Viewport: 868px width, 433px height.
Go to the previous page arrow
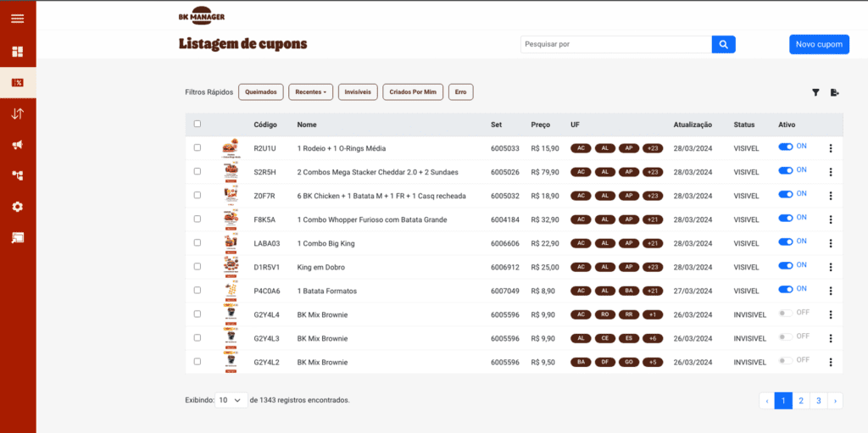[766, 400]
